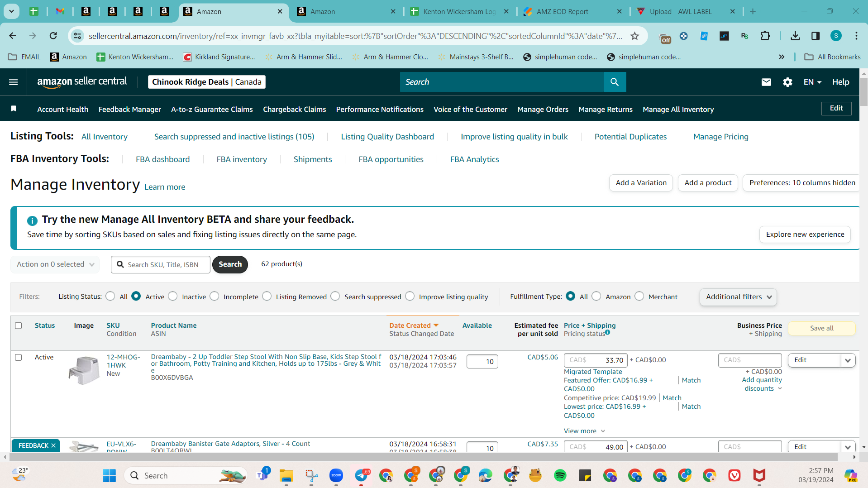This screenshot has height=488, width=868.
Task: Open the Windows Start menu
Action: click(109, 475)
